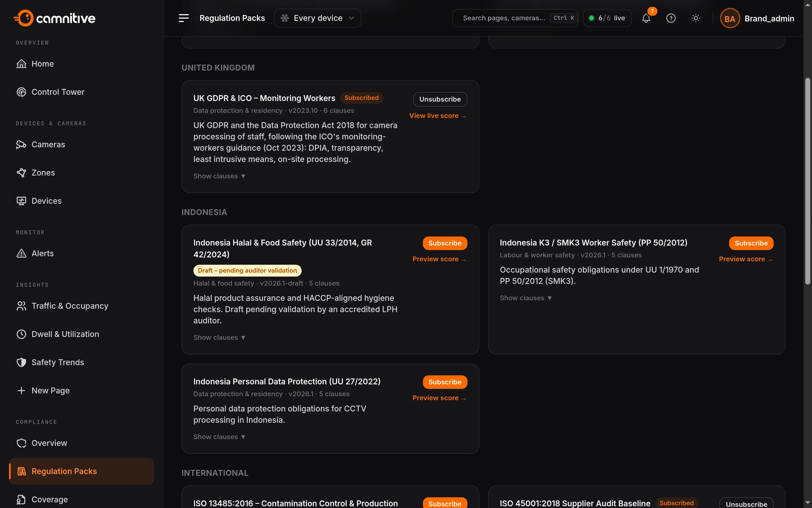
Task: Subscribe to Indonesia K3 / SMK3 pack
Action: 751,243
